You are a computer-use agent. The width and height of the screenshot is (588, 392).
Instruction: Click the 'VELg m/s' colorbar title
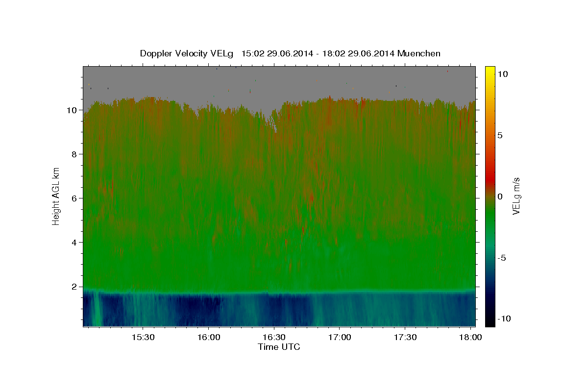[x=516, y=196]
